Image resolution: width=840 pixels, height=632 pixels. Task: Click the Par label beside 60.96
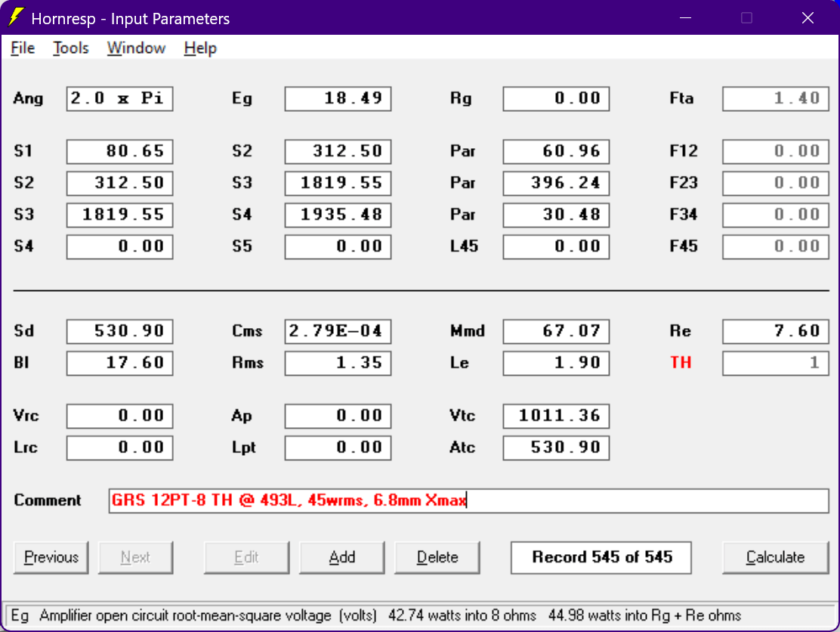pyautogui.click(x=463, y=152)
